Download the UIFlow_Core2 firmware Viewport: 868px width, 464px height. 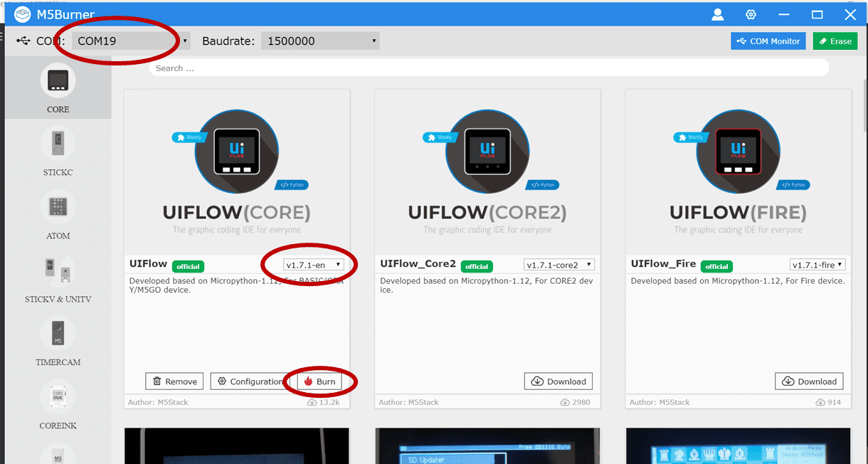(559, 381)
